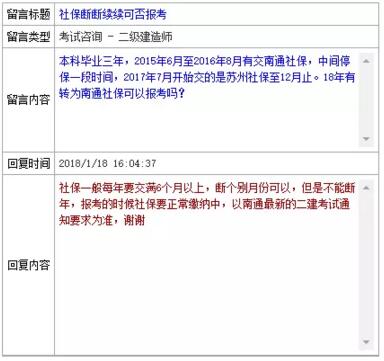Click the down arrow of reply content scrollbar

tap(366, 342)
